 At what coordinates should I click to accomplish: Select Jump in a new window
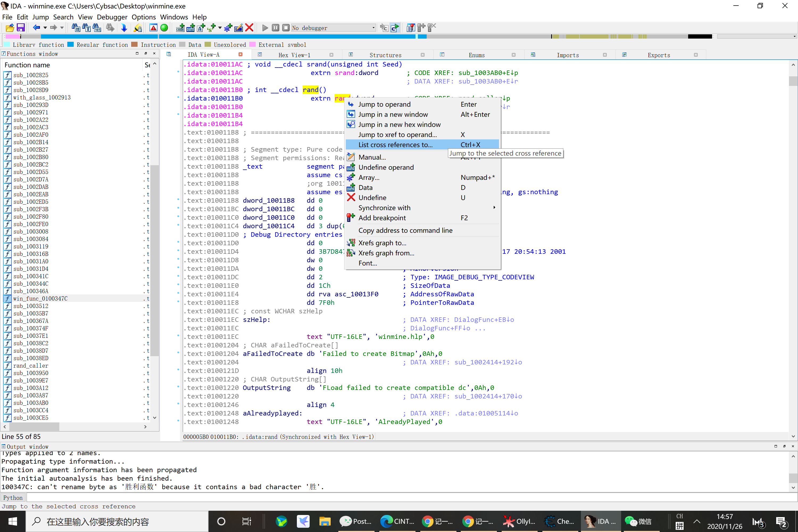click(x=422, y=114)
